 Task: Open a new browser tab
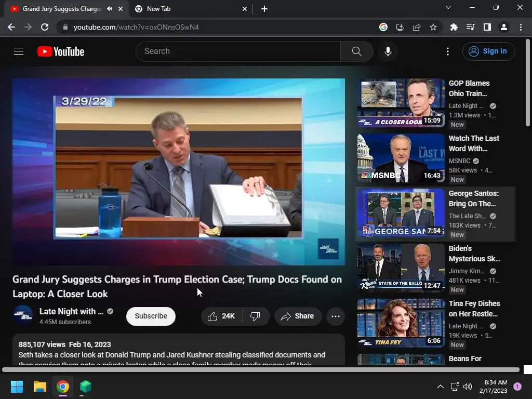point(264,9)
